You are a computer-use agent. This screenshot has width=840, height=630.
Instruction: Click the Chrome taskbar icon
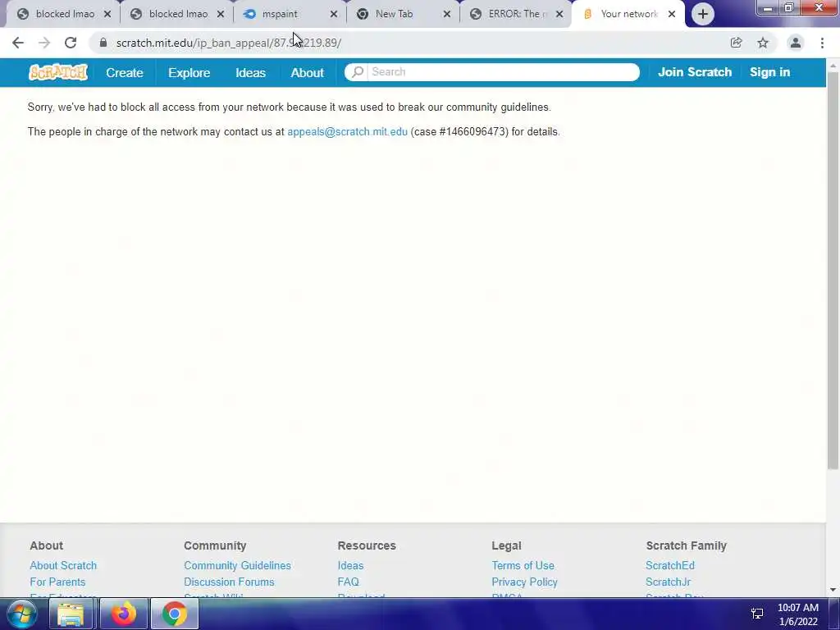click(x=175, y=614)
